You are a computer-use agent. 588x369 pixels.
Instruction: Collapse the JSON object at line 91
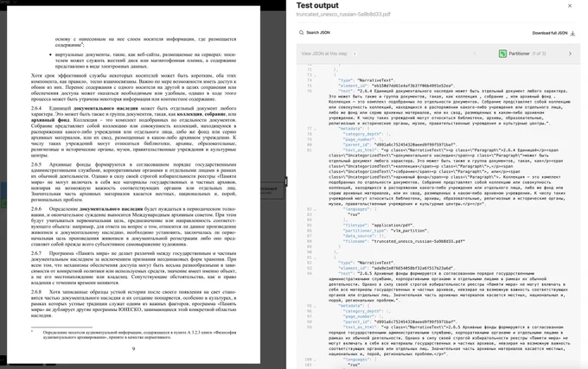point(315,258)
